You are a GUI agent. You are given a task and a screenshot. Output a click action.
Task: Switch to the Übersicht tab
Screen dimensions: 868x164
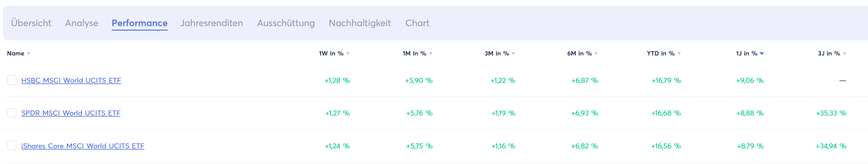click(x=31, y=23)
